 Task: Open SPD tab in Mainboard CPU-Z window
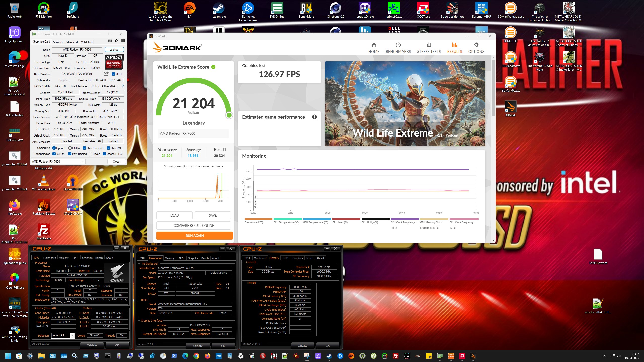tap(181, 258)
